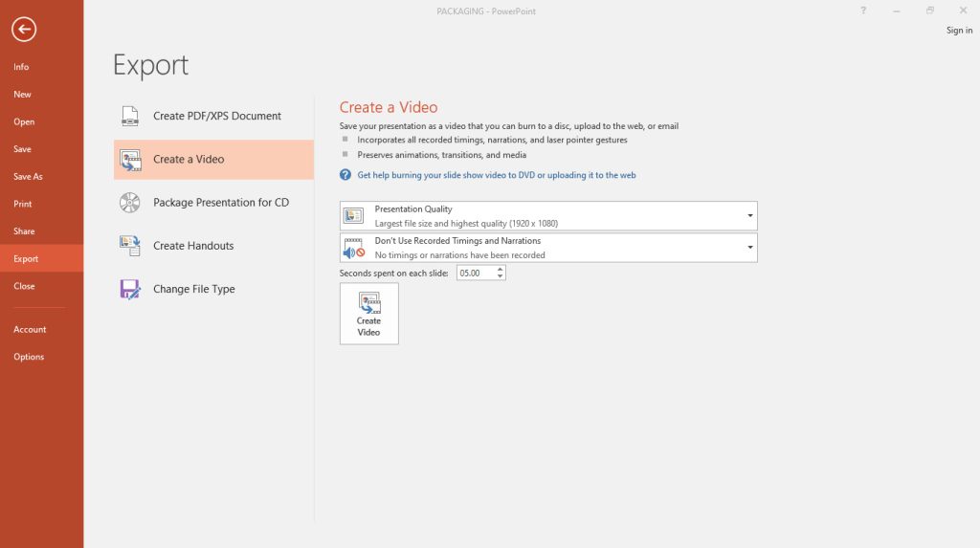The height and width of the screenshot is (548, 980).
Task: Click 'Preserves animations, transitions, and media' text
Action: (x=441, y=155)
